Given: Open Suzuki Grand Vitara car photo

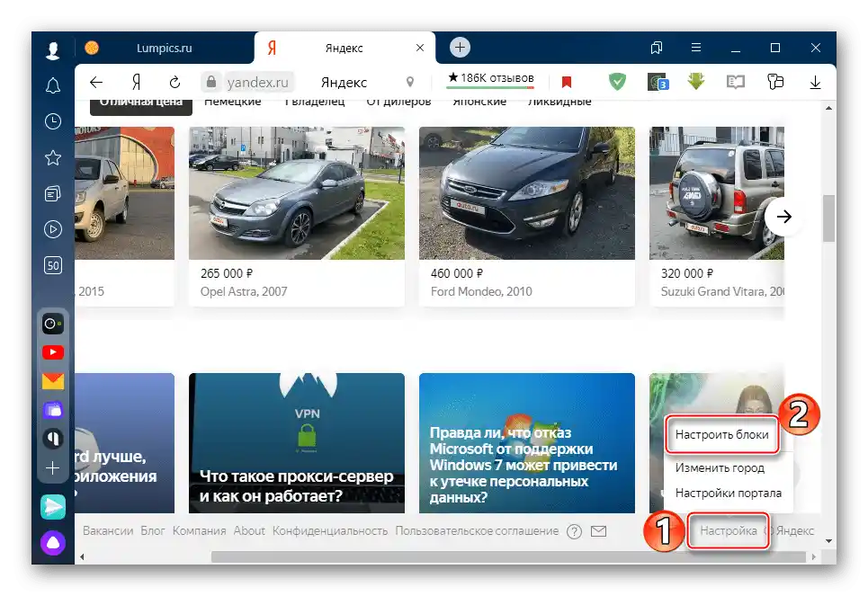Looking at the screenshot, I should pos(717,193).
